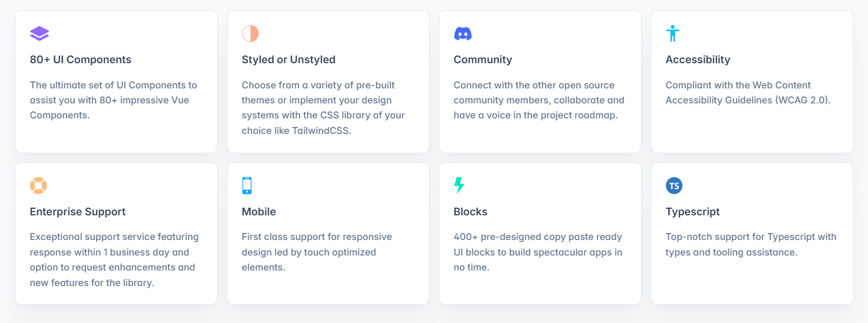Select the "Community" card title
Viewport: 868px width, 323px height.
pyautogui.click(x=483, y=59)
